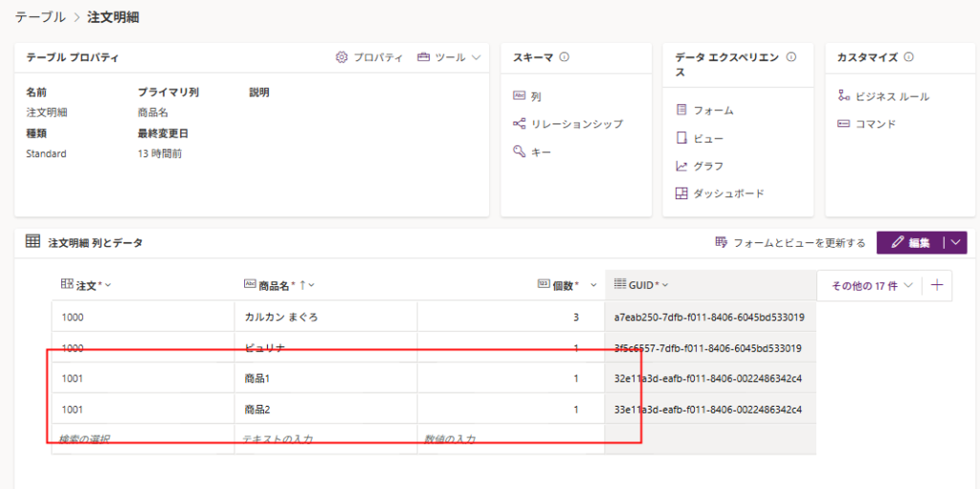Open the GUID column header menu

click(640, 285)
